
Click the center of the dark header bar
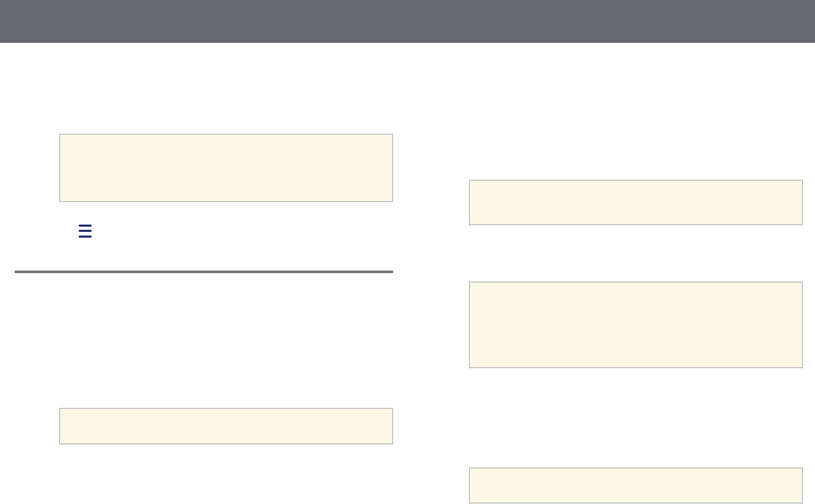click(x=407, y=21)
